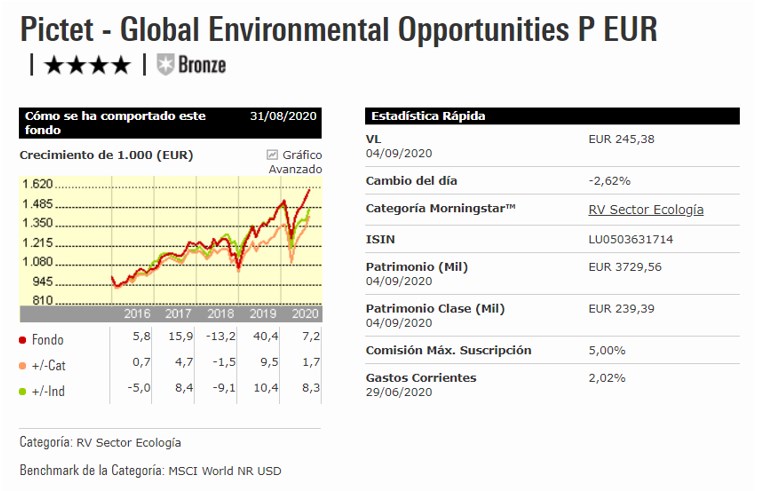Image resolution: width=763 pixels, height=491 pixels.
Task: Click the ISIN value LU0503631714
Action: pyautogui.click(x=631, y=240)
